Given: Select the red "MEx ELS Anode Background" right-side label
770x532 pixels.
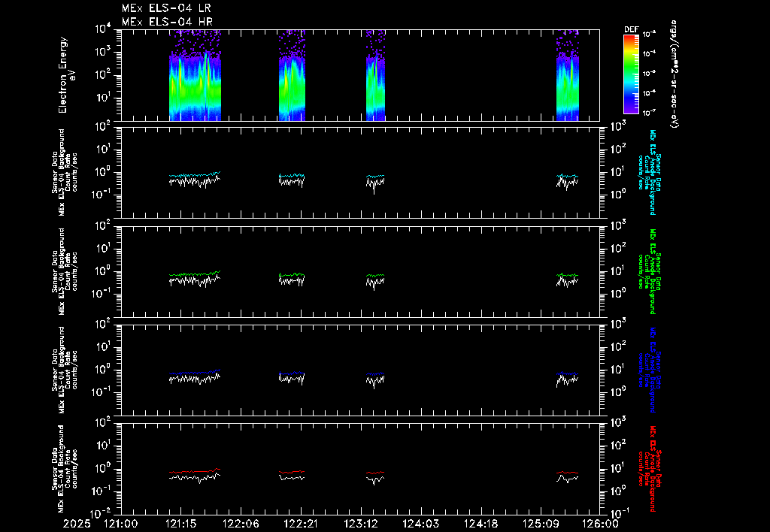Looking at the screenshot, I should click(652, 469).
